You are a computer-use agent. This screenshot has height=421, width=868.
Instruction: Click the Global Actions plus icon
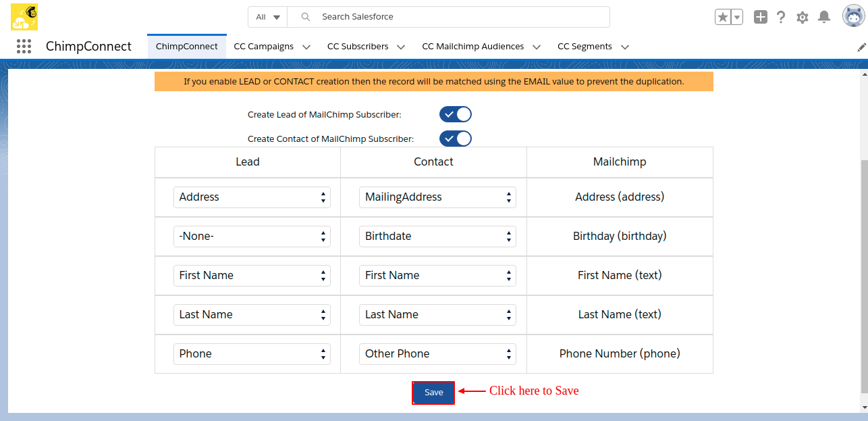pos(761,18)
